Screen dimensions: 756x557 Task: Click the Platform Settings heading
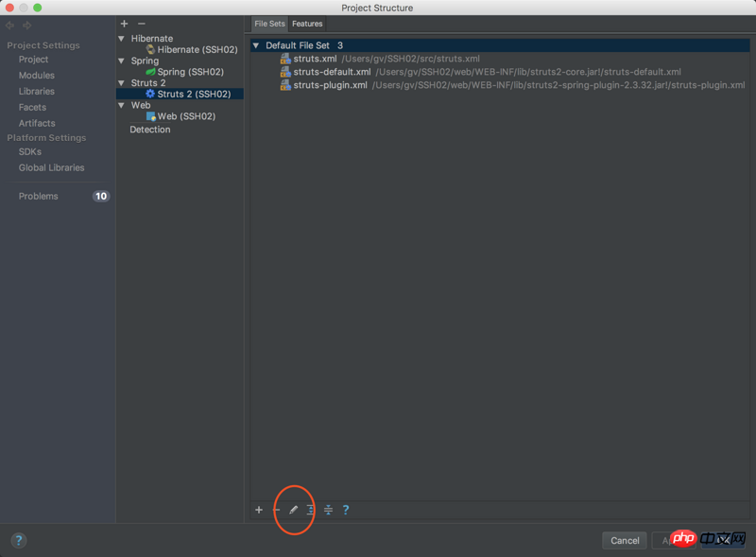46,137
